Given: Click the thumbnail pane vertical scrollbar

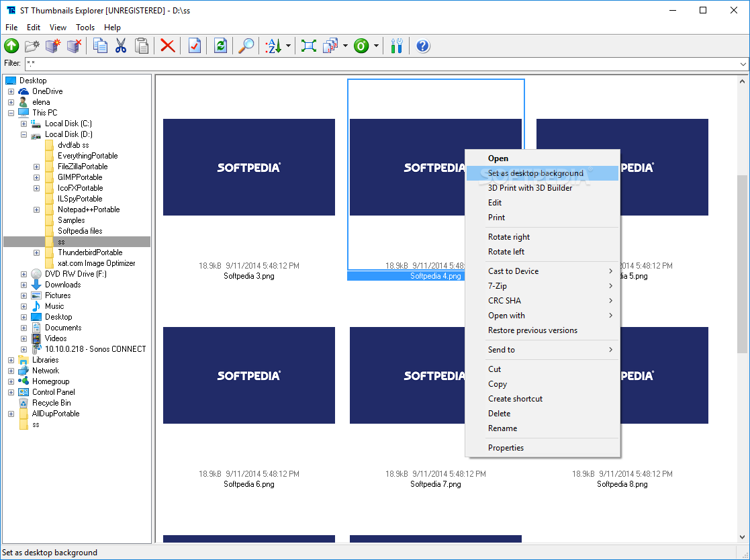Looking at the screenshot, I should tap(742, 263).
